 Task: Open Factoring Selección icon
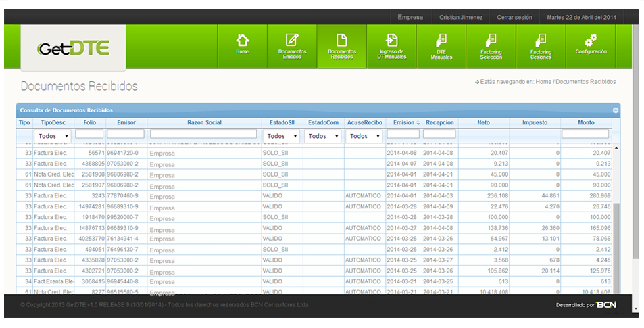coord(491,40)
